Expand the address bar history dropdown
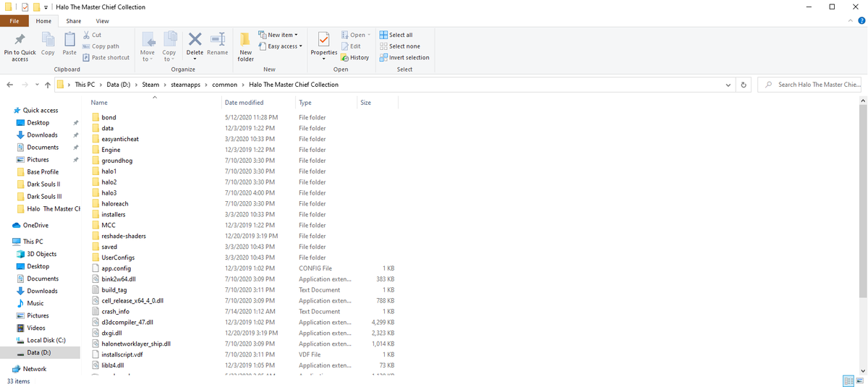This screenshot has height=387, width=868. pos(728,85)
